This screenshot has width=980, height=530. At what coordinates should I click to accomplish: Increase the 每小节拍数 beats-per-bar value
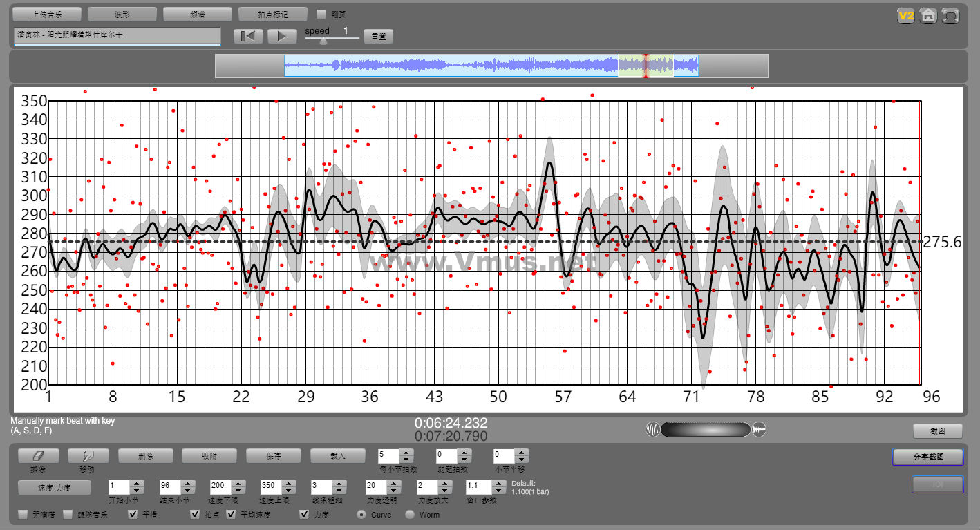coord(406,453)
